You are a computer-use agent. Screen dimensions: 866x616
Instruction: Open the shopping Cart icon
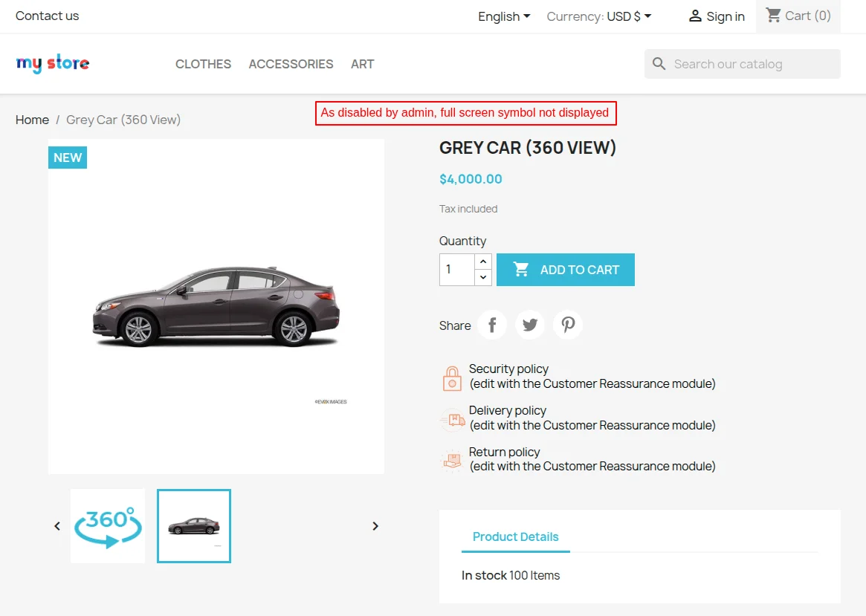[775, 16]
